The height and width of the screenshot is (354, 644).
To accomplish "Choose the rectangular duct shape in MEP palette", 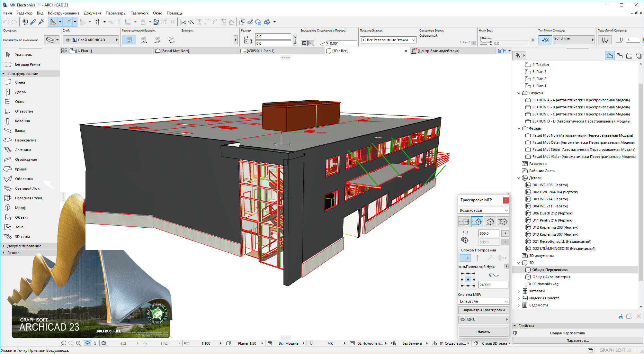I will 464,222.
